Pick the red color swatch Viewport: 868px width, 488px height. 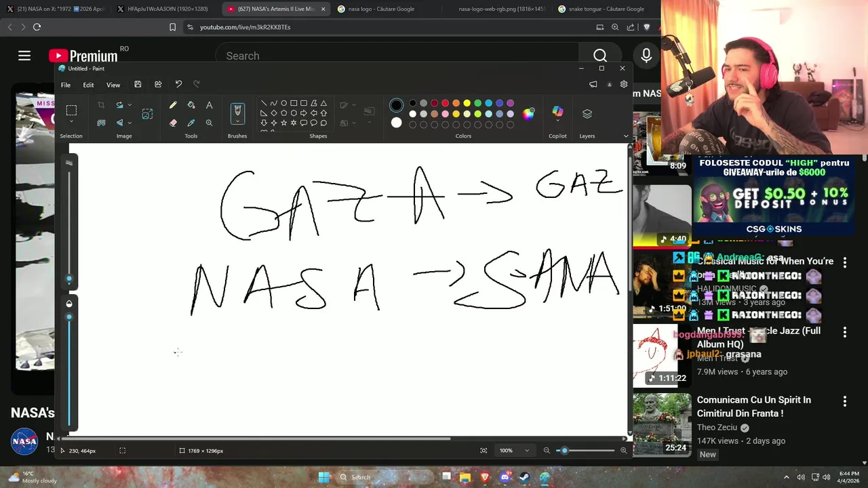pyautogui.click(x=445, y=103)
